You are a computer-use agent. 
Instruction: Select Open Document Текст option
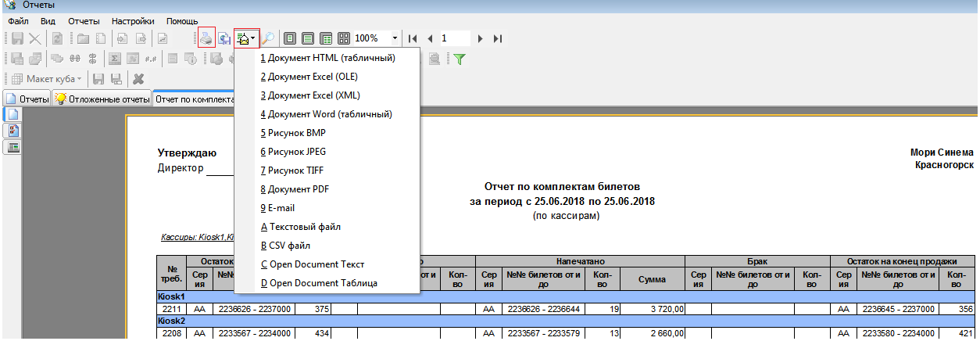327,264
